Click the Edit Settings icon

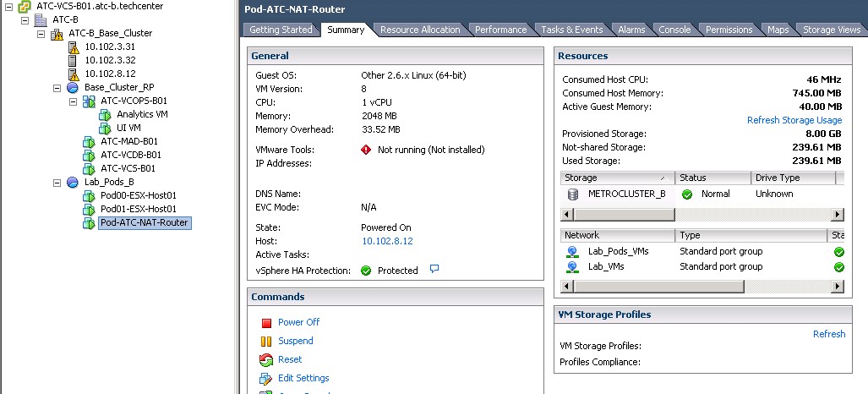266,379
